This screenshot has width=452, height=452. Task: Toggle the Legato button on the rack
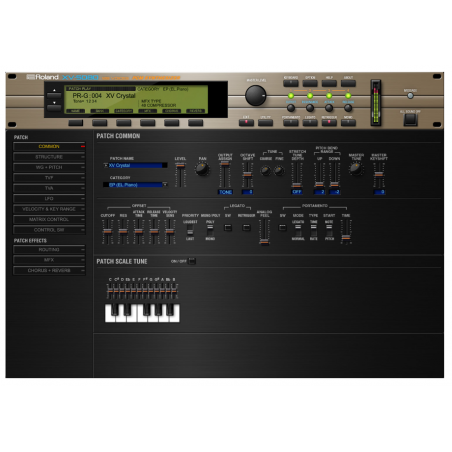310,123
